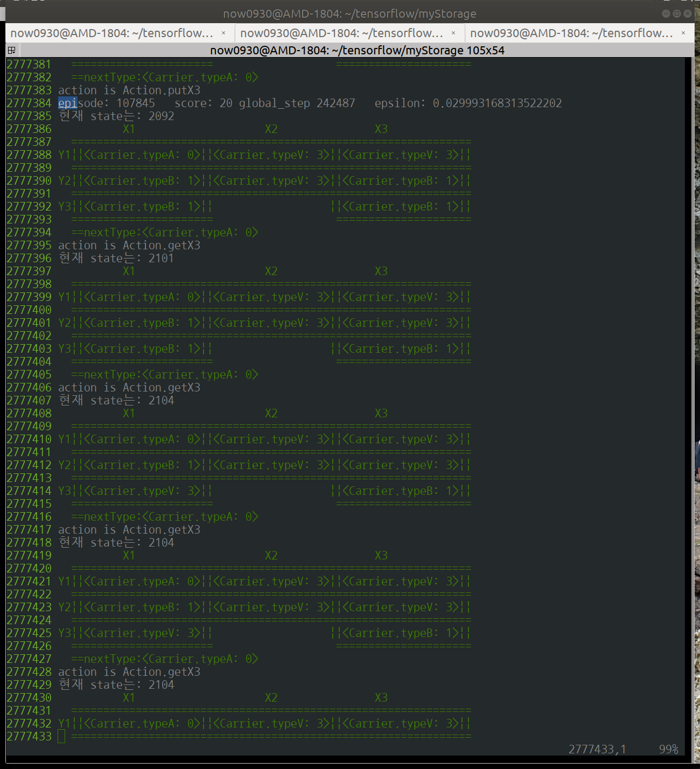Click the 99% position indicator in status line
Image resolution: width=700 pixels, height=769 pixels.
(x=668, y=749)
